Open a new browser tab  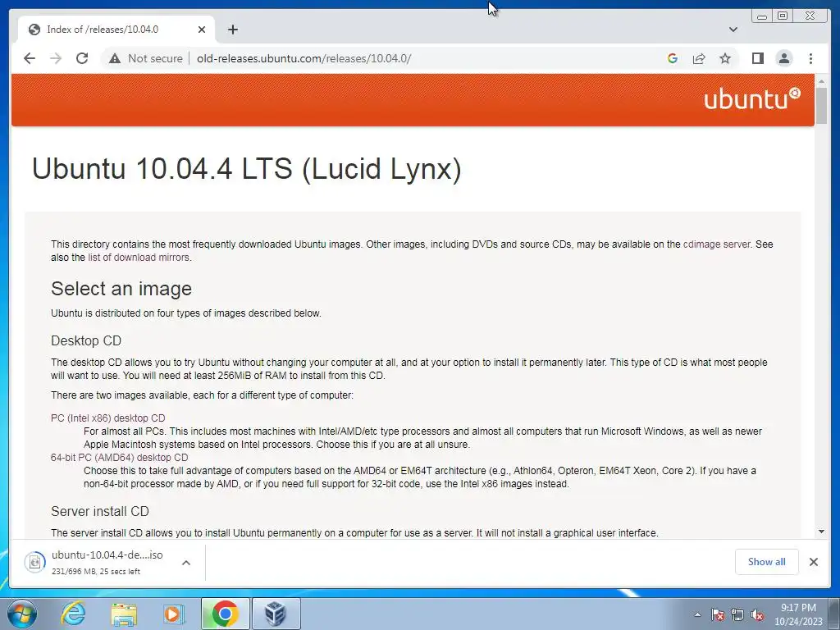232,30
